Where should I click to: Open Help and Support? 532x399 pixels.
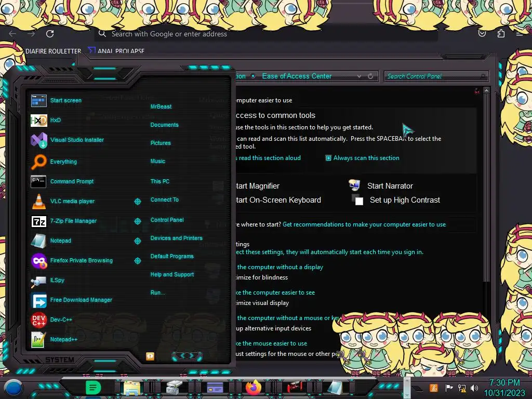pyautogui.click(x=172, y=274)
